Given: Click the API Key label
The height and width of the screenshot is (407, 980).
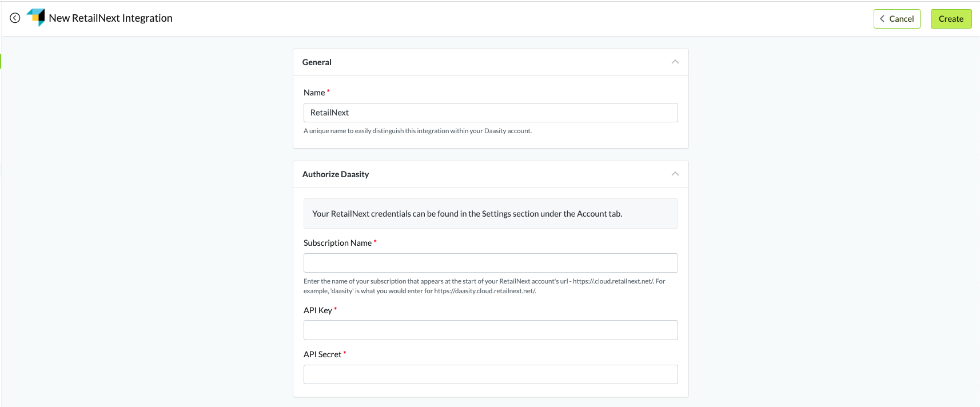Looking at the screenshot, I should click(x=317, y=310).
